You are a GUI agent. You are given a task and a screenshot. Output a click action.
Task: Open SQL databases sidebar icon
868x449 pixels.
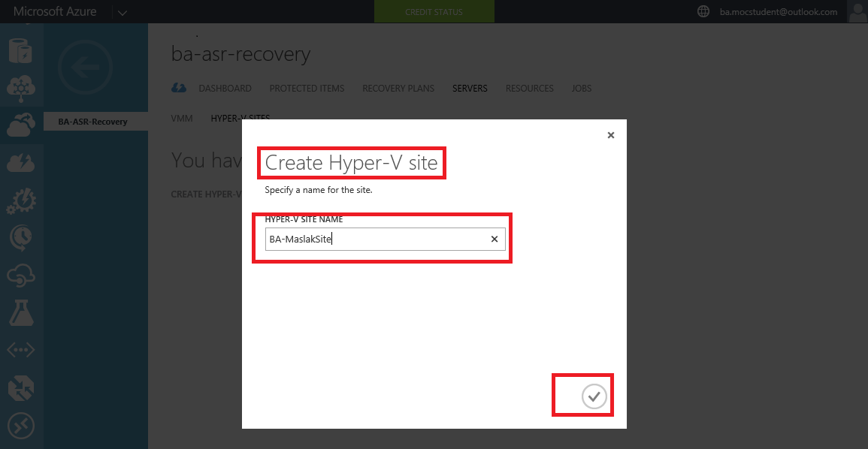[x=20, y=50]
